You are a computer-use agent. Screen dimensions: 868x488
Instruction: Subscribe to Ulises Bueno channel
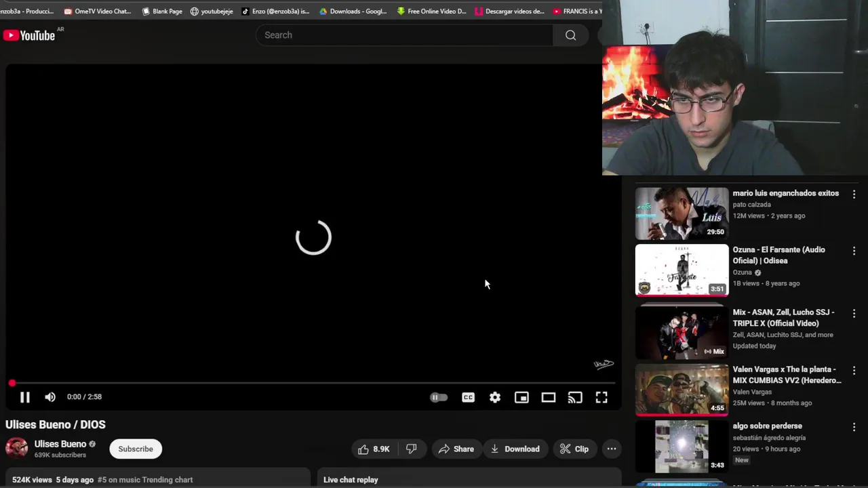coord(136,449)
